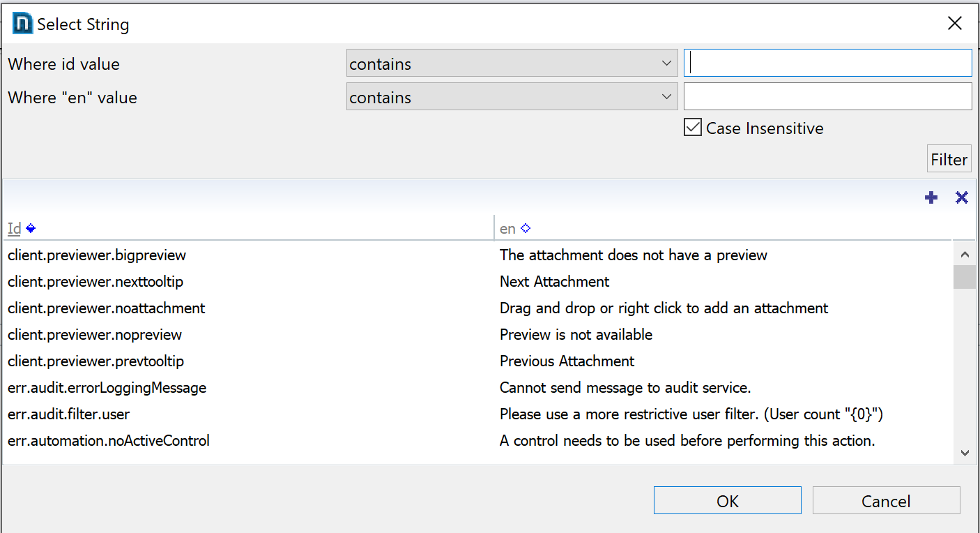Click the application logo in title bar
980x533 pixels.
tap(22, 24)
